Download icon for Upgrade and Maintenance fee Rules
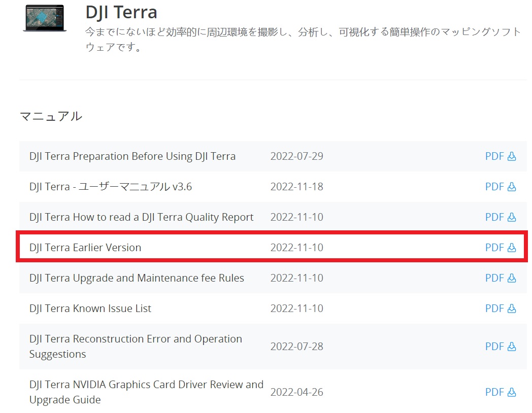Image resolution: width=532 pixels, height=413 pixels. tap(512, 278)
